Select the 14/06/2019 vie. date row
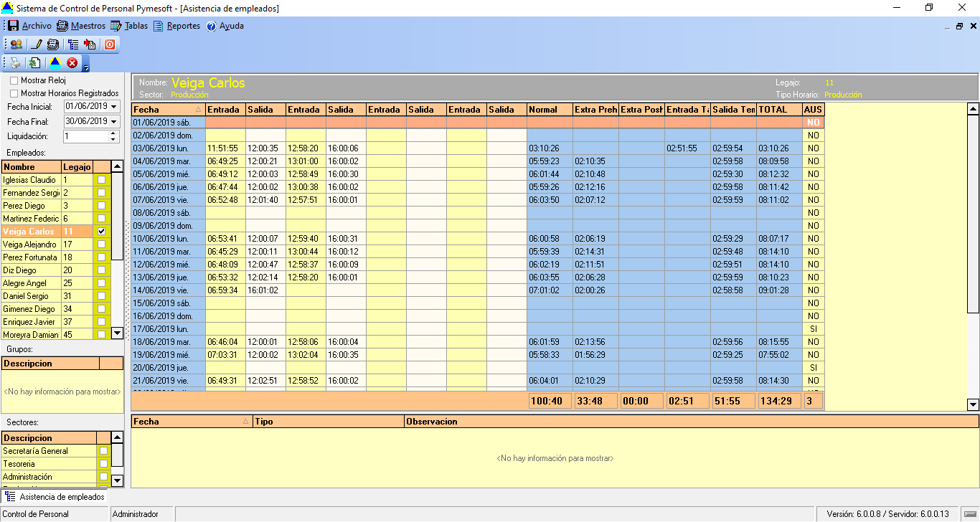Viewport: 980px width, 522px height. [x=169, y=290]
